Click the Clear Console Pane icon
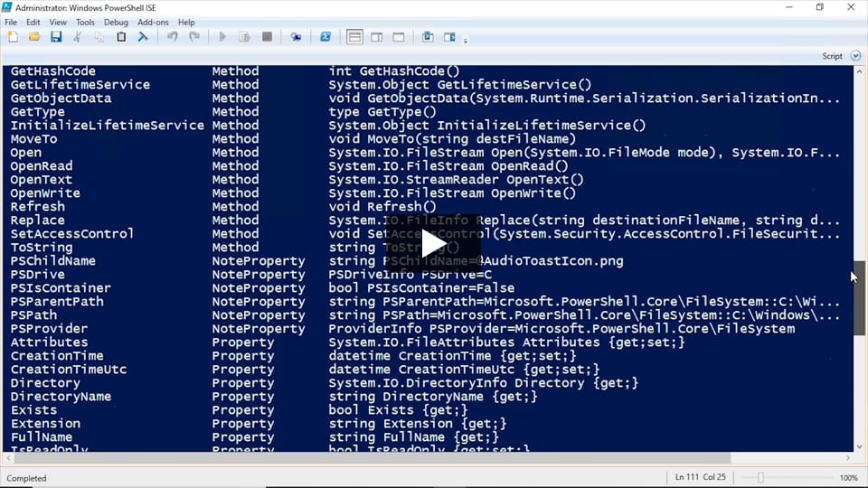Image resolution: width=868 pixels, height=488 pixels. (x=143, y=37)
